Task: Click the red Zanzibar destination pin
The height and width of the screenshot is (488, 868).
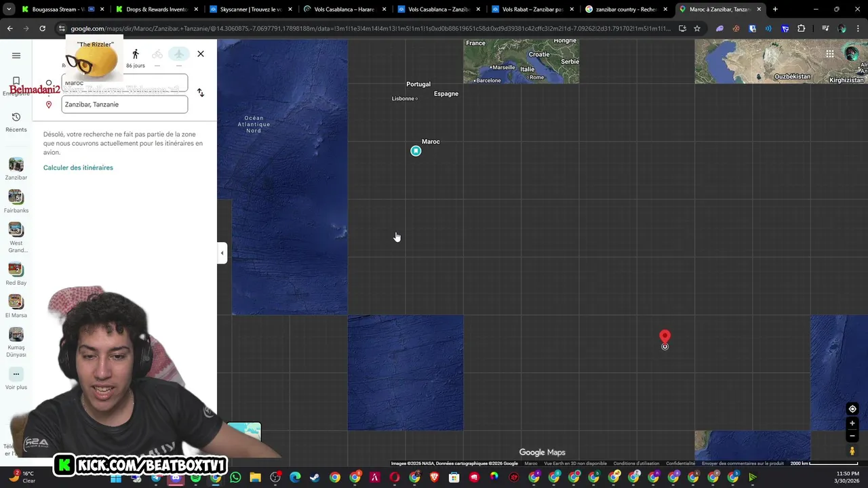Action: click(x=665, y=337)
